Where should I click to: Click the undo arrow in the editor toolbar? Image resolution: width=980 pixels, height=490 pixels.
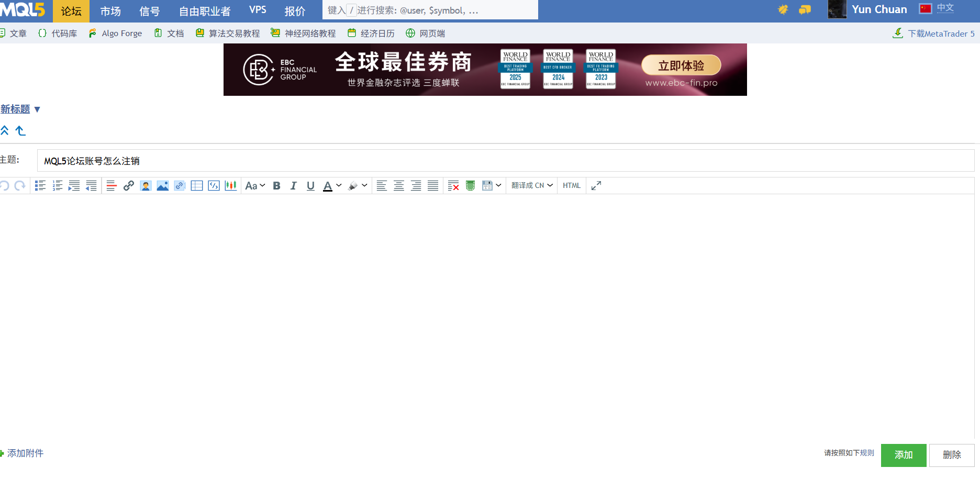coord(4,186)
